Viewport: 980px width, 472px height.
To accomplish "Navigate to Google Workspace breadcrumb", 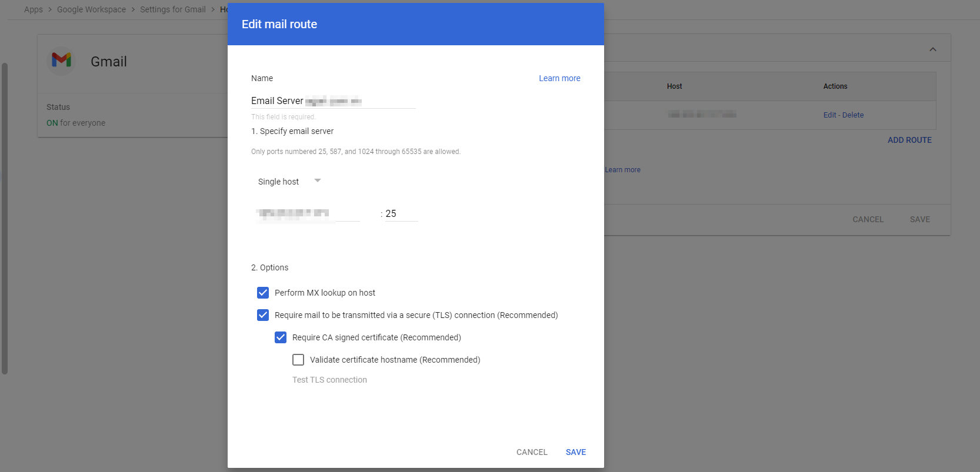I will tap(91, 9).
